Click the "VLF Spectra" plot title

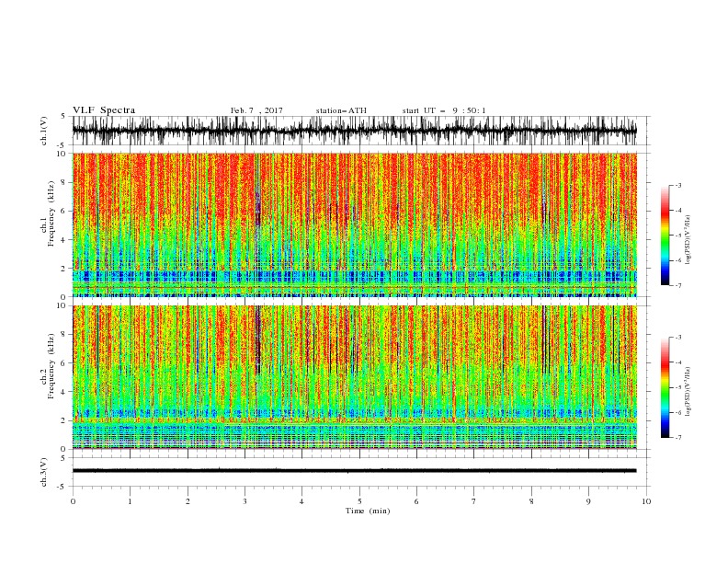click(104, 110)
